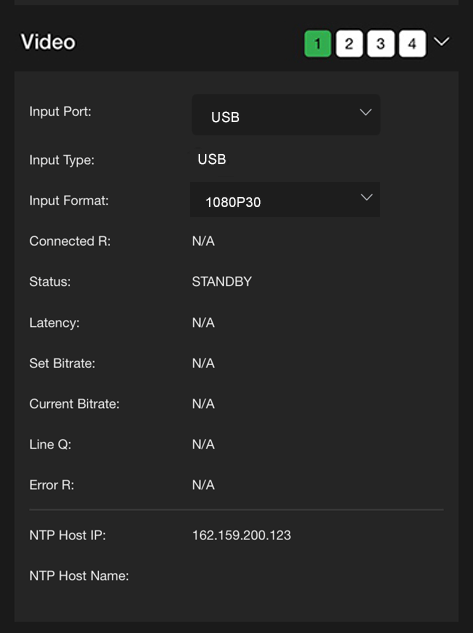Image resolution: width=473 pixels, height=633 pixels.
Task: Click the NTP Host IP address 162.159.200.123
Action: point(241,535)
